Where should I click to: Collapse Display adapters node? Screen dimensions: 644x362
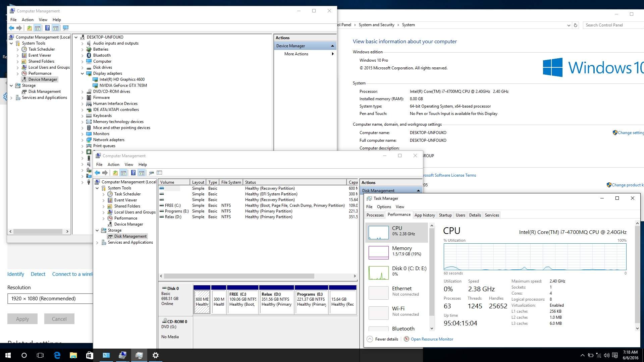83,74
